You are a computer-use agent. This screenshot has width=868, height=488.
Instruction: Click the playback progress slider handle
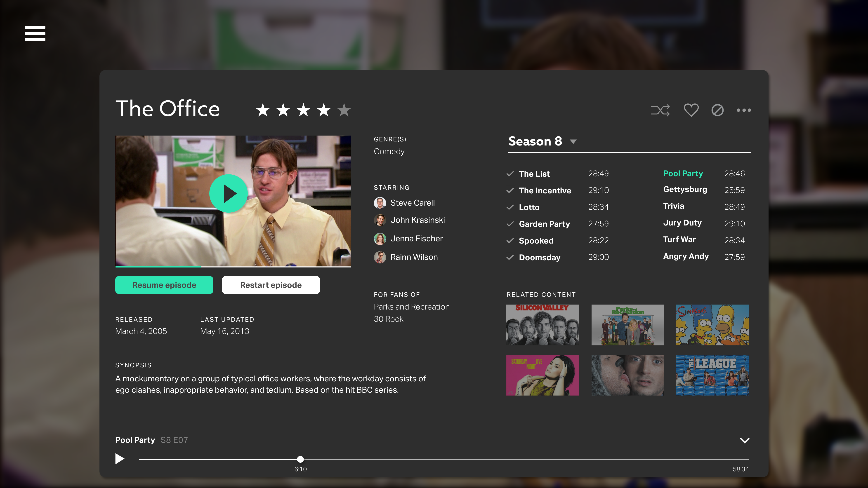301,459
